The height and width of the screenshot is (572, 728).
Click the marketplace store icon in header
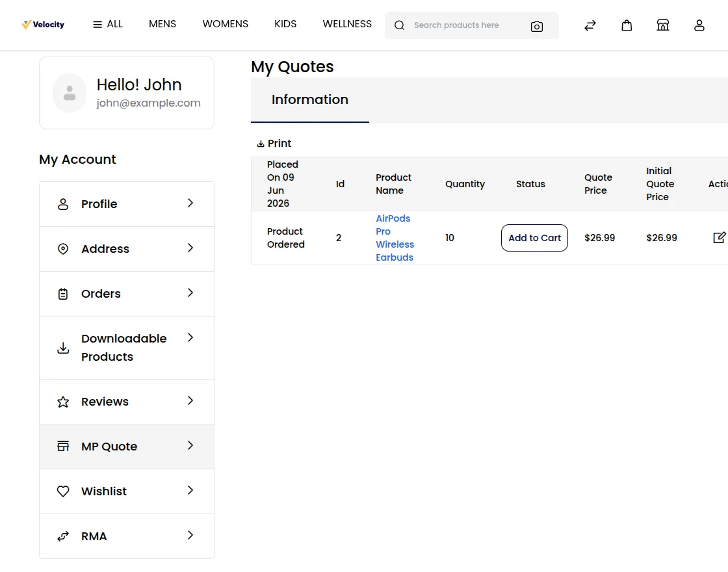click(662, 25)
